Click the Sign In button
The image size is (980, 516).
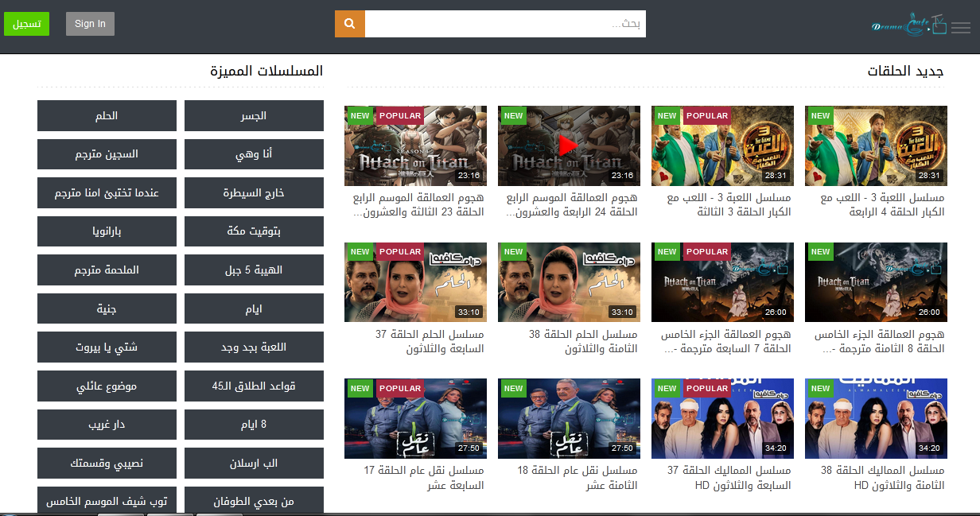point(90,24)
